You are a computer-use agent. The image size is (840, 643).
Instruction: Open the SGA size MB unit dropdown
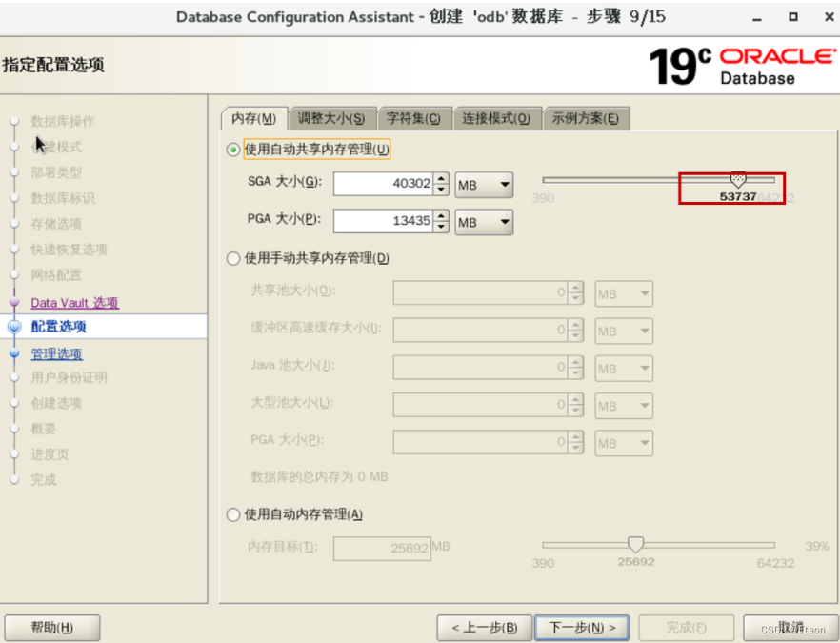point(484,185)
